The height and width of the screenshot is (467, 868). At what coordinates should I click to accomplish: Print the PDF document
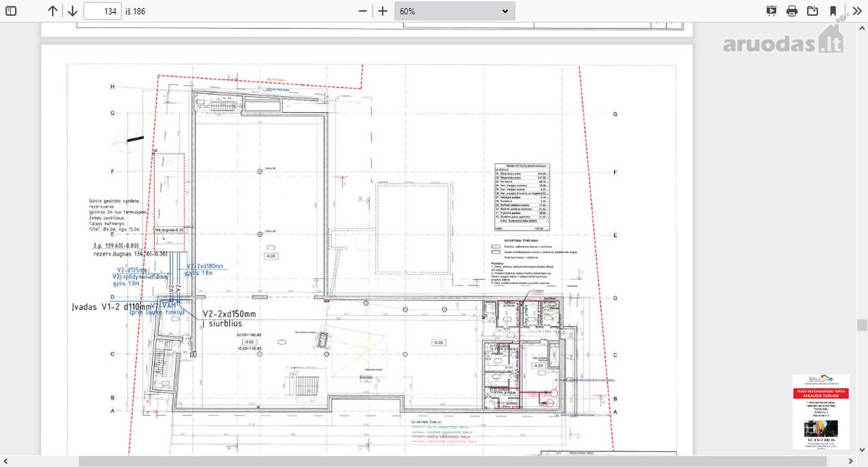[x=792, y=11]
